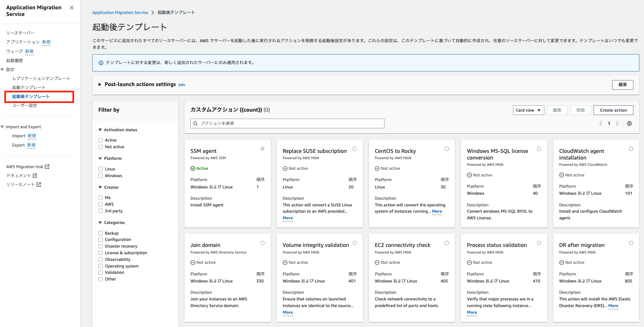Click the magnifier icon in the action search box

coord(195,123)
